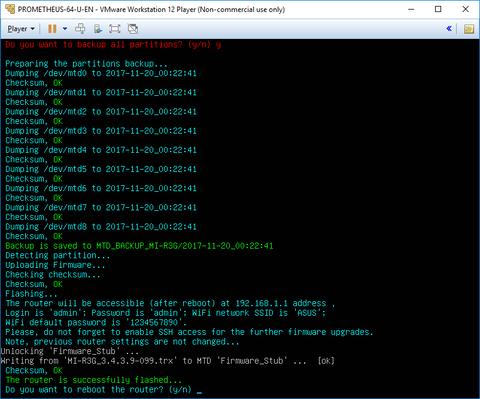Click 'Note, previous router settings are not changed' line

(x=122, y=342)
